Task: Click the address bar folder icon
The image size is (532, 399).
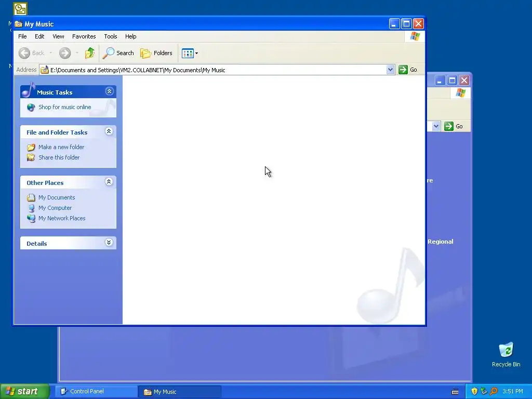Action: (x=45, y=70)
